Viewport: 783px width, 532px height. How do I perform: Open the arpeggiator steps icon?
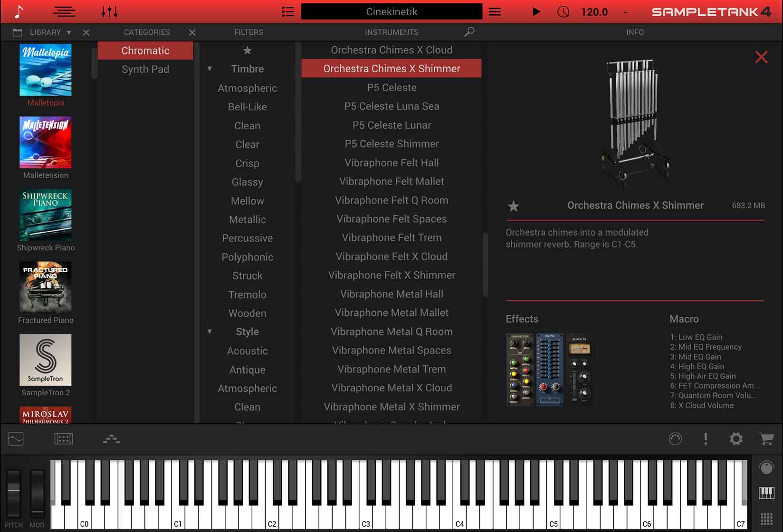111,438
